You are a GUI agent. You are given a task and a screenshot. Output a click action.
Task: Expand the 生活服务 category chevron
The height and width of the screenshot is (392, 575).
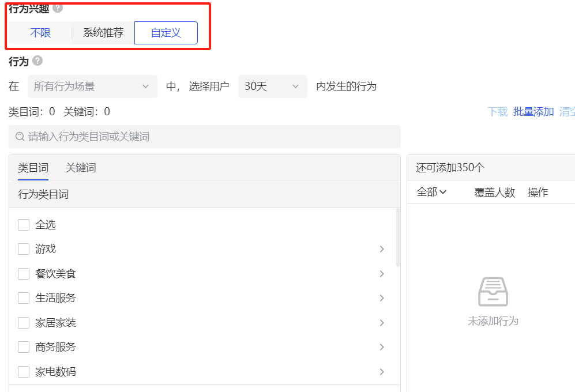pyautogui.click(x=382, y=298)
